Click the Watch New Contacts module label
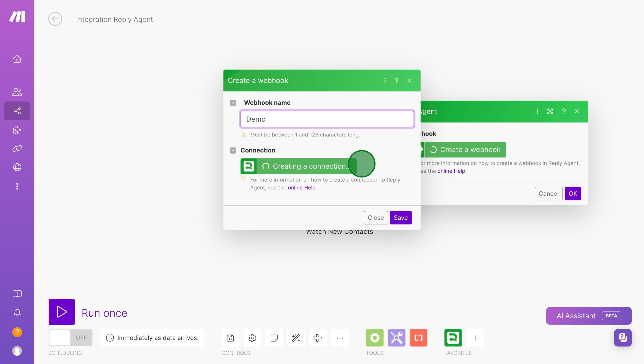Image resolution: width=644 pixels, height=364 pixels. pyautogui.click(x=339, y=232)
